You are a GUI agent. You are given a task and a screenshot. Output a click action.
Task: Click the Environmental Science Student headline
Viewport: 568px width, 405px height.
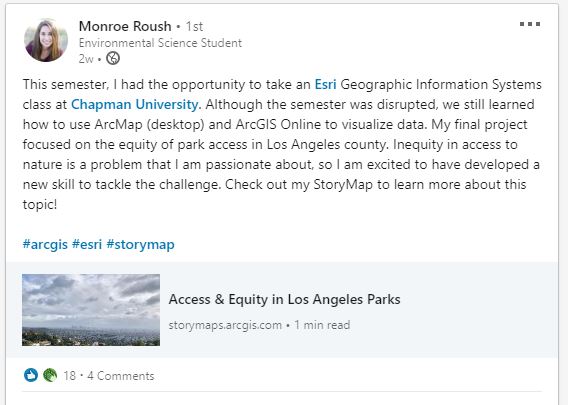(x=160, y=43)
